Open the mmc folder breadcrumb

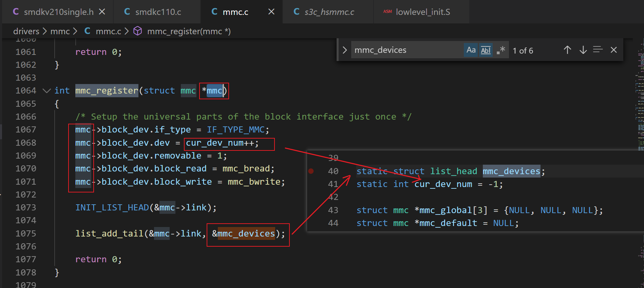point(60,31)
